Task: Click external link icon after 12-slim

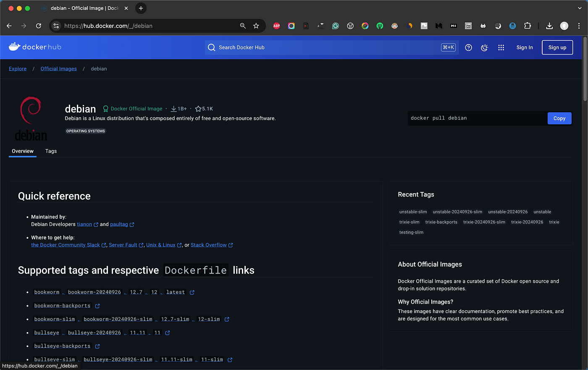Action: click(x=227, y=319)
